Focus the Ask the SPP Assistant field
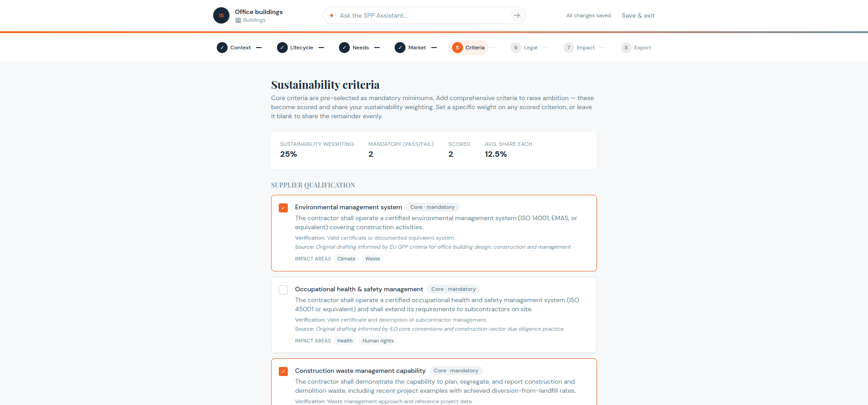 coord(423,15)
